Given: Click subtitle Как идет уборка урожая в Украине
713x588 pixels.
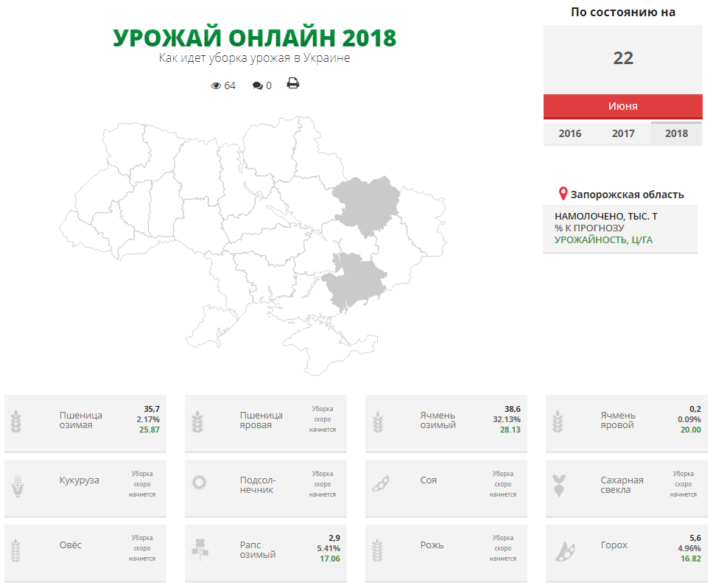Looking at the screenshot, I should point(254,58).
